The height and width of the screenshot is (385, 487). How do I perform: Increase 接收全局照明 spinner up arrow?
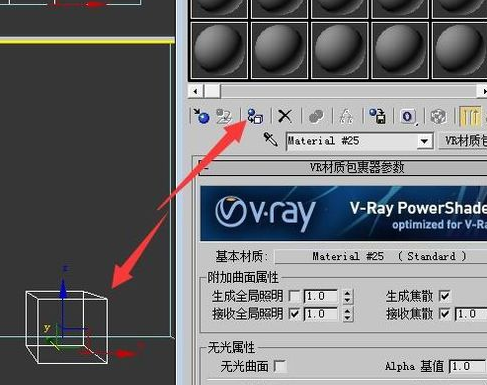coord(347,311)
